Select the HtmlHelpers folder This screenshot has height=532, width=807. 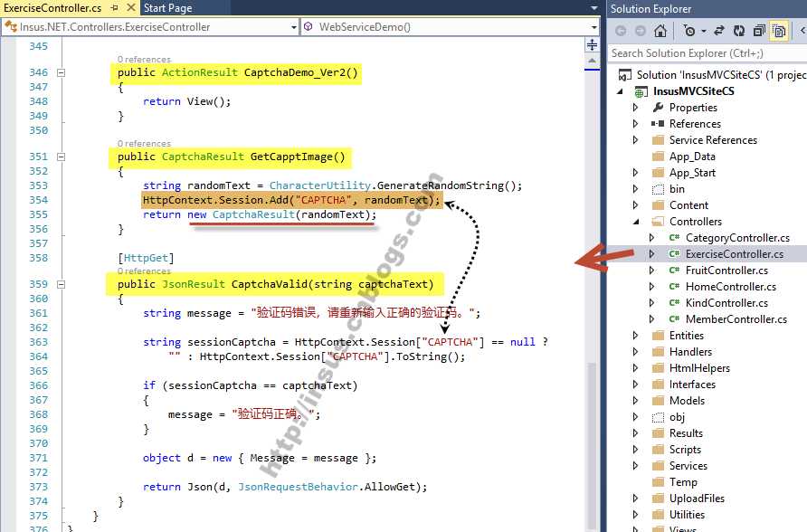point(699,368)
